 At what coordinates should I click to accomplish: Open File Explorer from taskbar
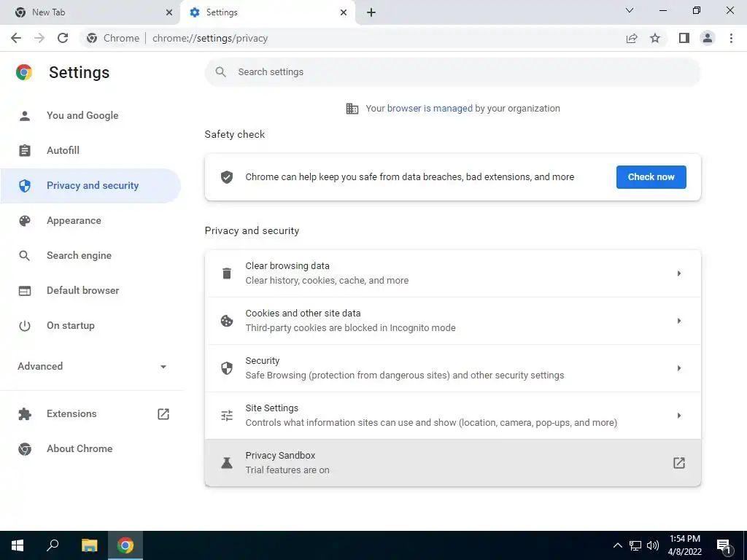point(89,545)
